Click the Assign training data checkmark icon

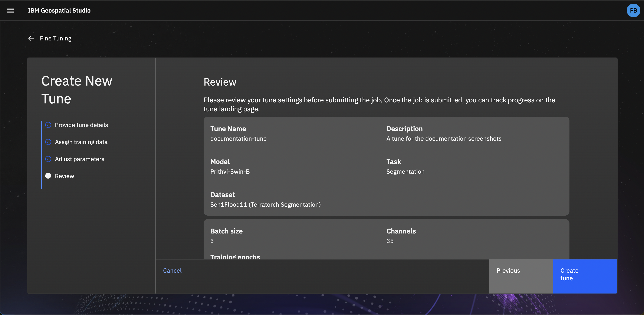coord(48,142)
